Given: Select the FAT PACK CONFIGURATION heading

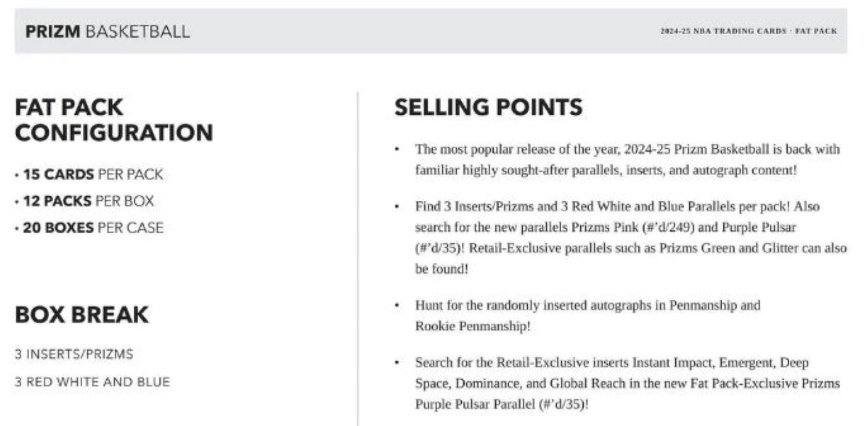Looking at the screenshot, I should pos(114,120).
